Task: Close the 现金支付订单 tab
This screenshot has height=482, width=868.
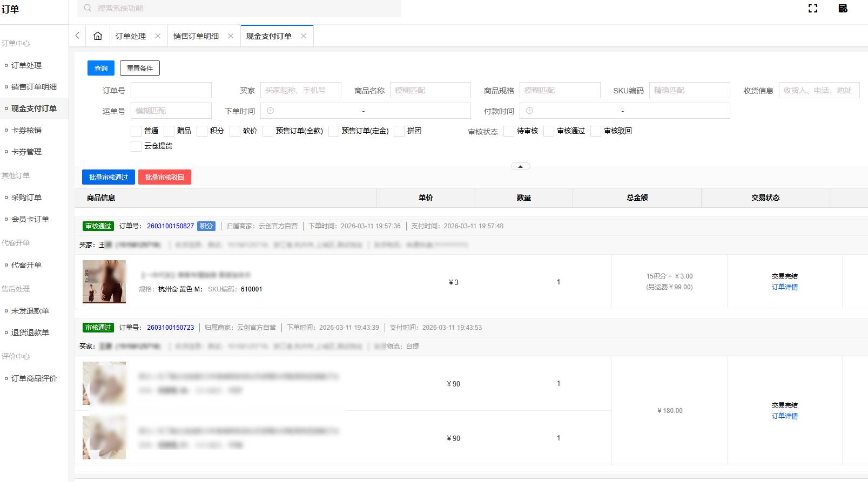Action: [304, 36]
